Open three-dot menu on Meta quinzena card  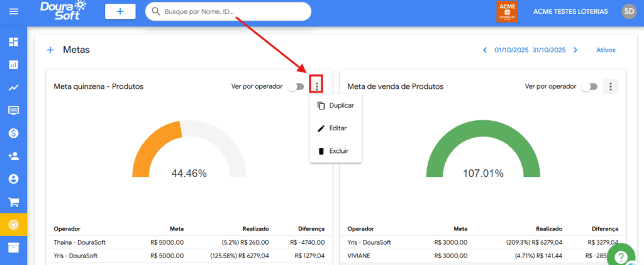click(317, 86)
